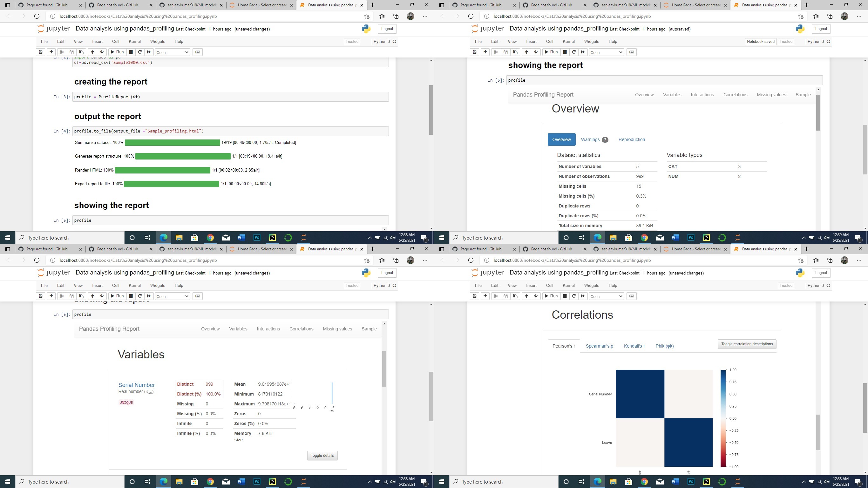This screenshot has width=868, height=488.
Task: Open Photoshop from the taskbar
Action: click(x=257, y=238)
